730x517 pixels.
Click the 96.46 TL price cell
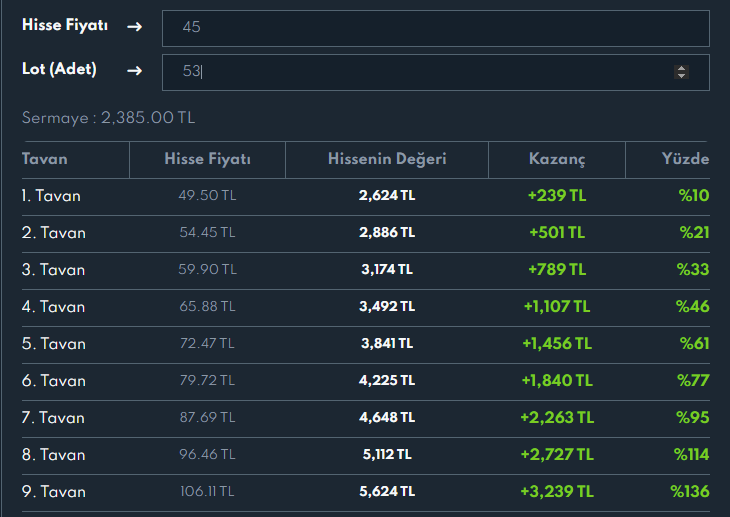pos(208,454)
